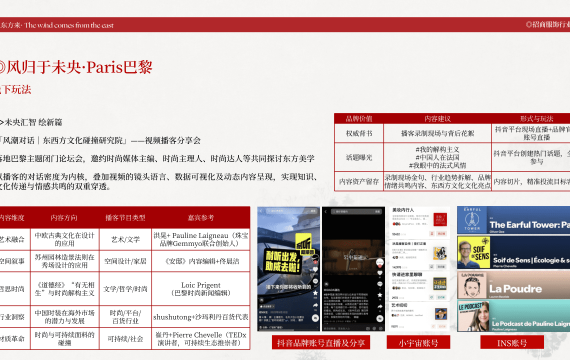Tap the heart icon in the yellow-headline Douyin screenshot
The width and height of the screenshot is (570, 360).
(x=315, y=269)
